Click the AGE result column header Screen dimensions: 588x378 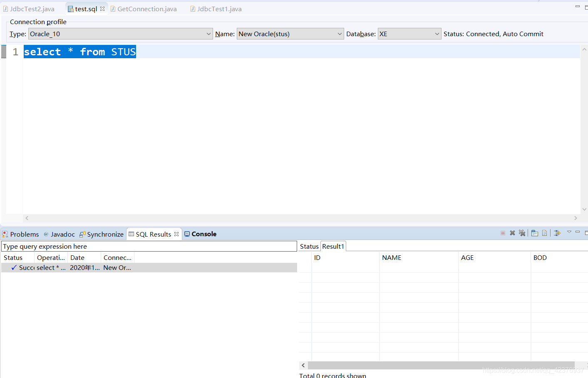click(494, 257)
